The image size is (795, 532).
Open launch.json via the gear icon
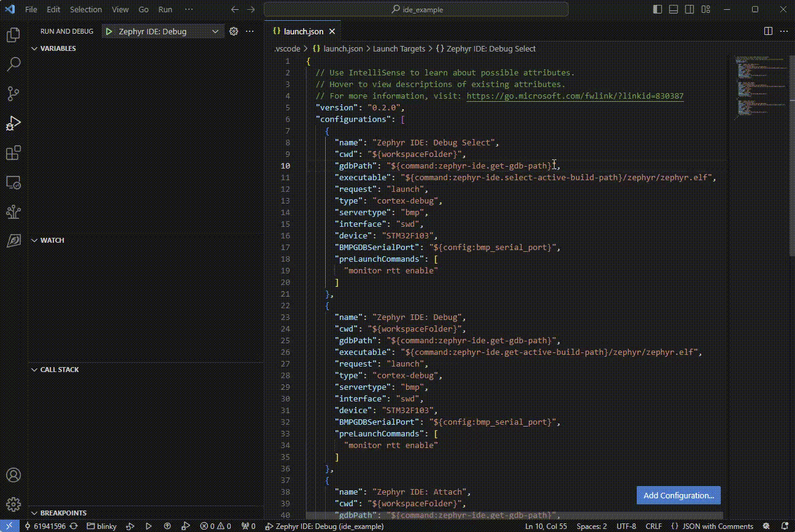[x=234, y=31]
